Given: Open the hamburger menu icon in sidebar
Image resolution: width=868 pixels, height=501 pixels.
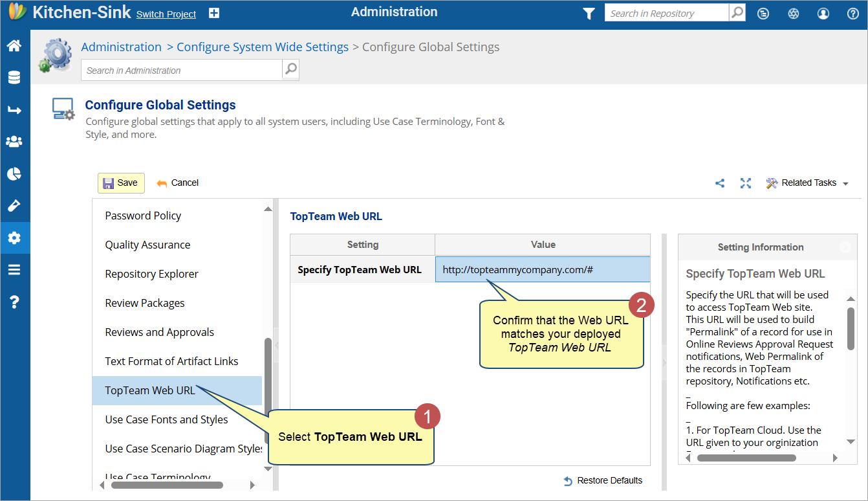Looking at the screenshot, I should (x=14, y=270).
